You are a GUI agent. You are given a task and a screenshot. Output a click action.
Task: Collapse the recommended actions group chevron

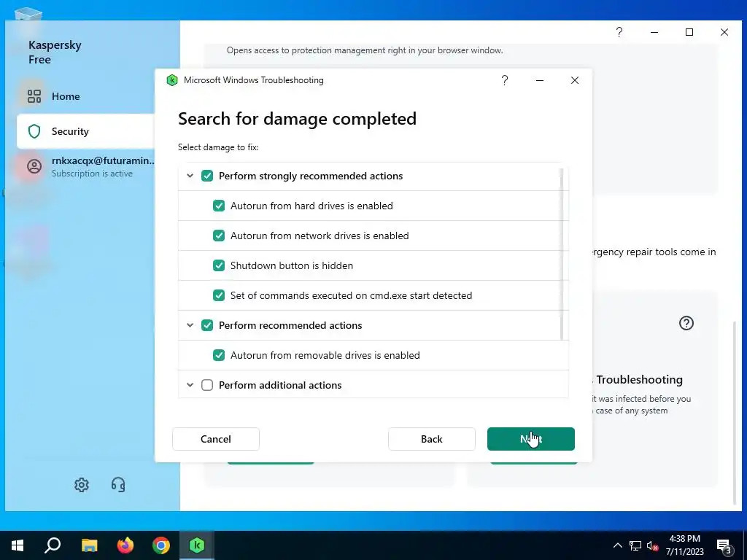[190, 325]
